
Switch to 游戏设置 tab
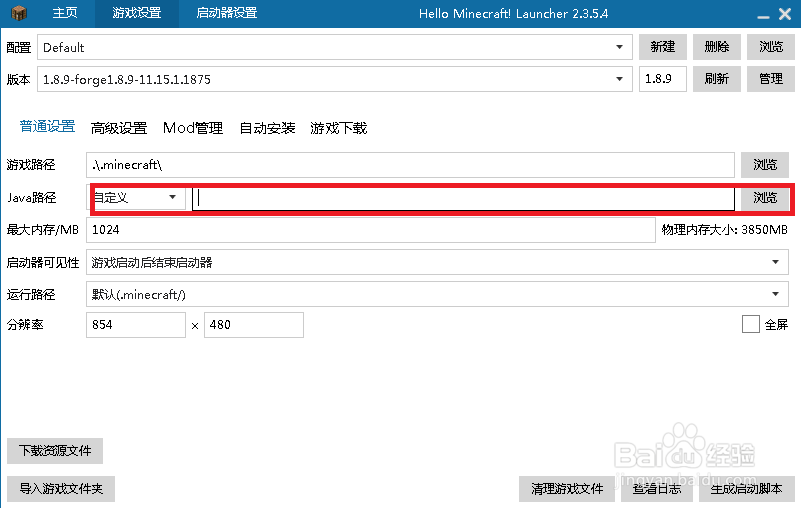(137, 13)
